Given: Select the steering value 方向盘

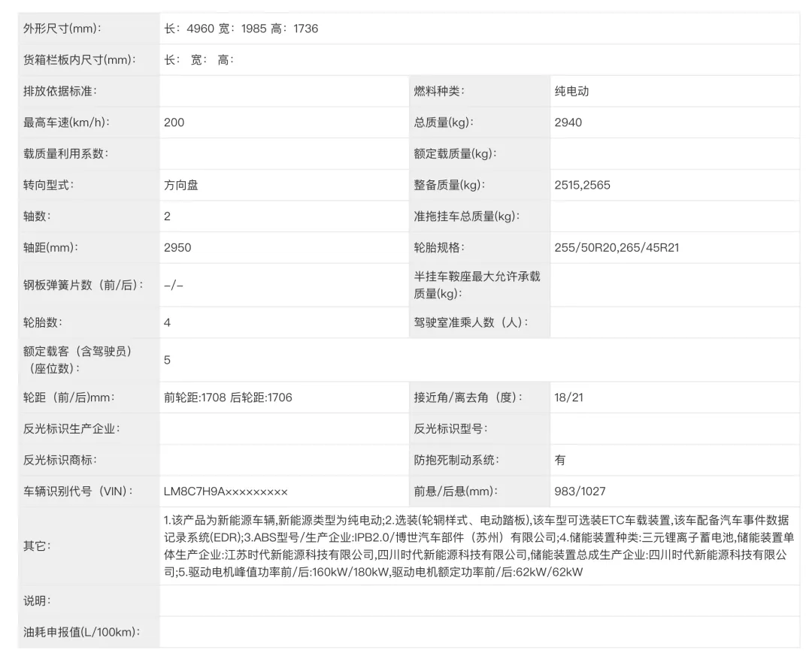Looking at the screenshot, I should click(x=180, y=185).
